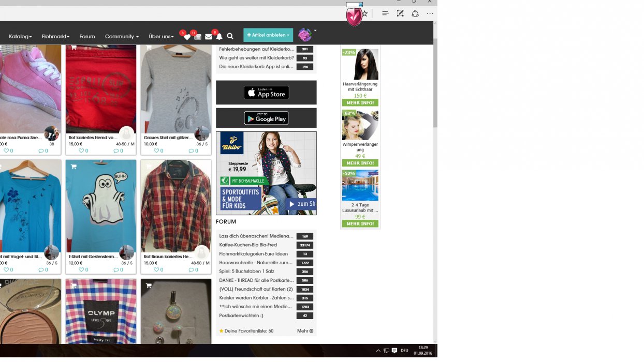Click the App Store download button
The height and width of the screenshot is (362, 644).
pyautogui.click(x=266, y=93)
